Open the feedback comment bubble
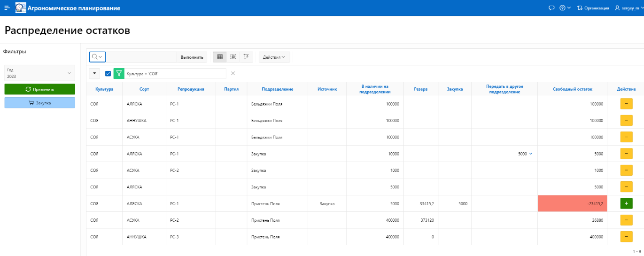This screenshot has height=256, width=644. (x=551, y=8)
